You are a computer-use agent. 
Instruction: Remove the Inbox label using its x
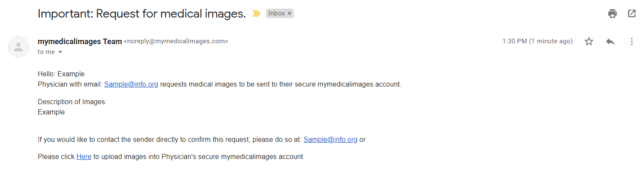click(289, 14)
